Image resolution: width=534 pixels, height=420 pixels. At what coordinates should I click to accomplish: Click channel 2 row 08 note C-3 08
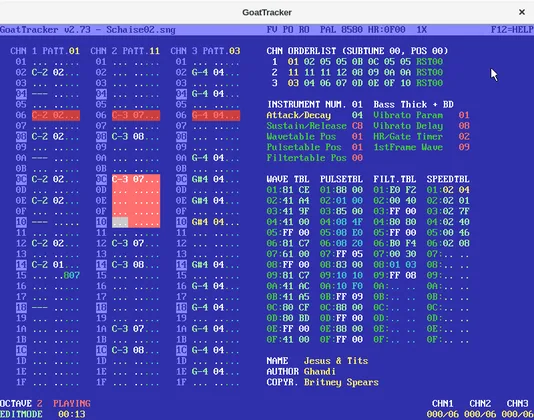click(128, 137)
